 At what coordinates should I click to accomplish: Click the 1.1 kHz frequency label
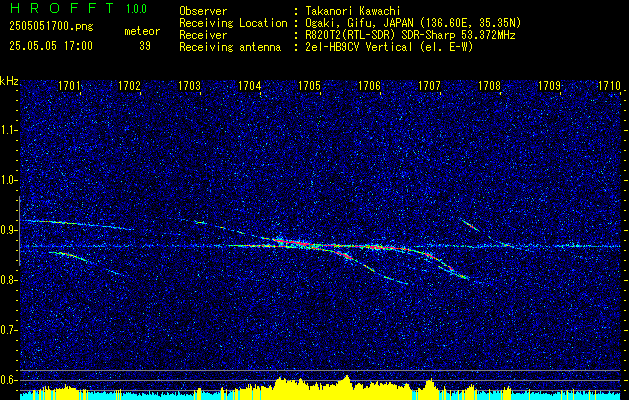tap(9, 130)
